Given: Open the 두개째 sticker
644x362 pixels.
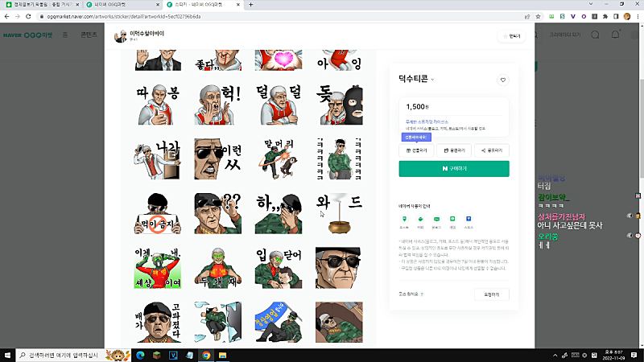Looking at the screenshot, I should [x=217, y=268].
